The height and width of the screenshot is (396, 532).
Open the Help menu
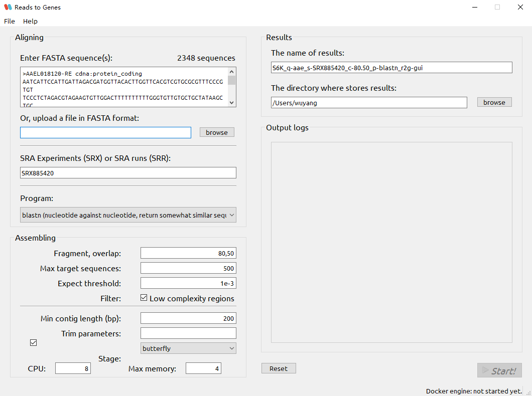point(30,21)
